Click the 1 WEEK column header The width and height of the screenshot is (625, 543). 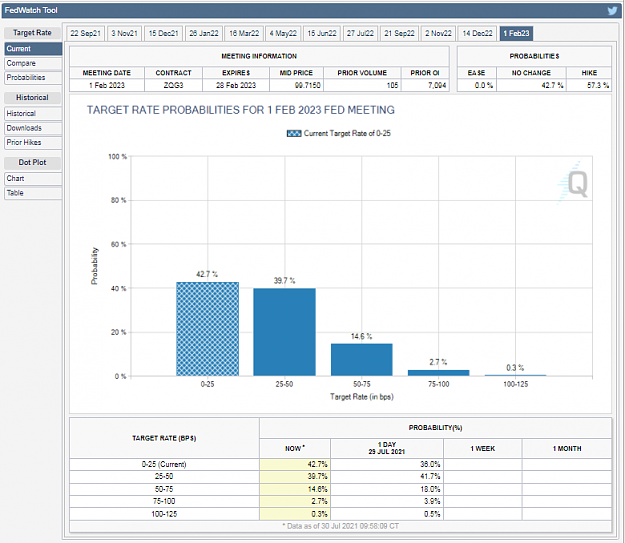pos(483,449)
